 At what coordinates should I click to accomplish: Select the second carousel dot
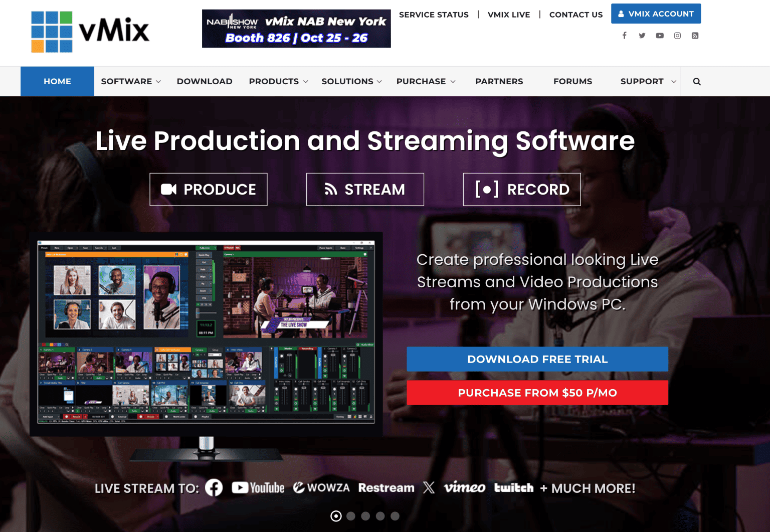351,516
